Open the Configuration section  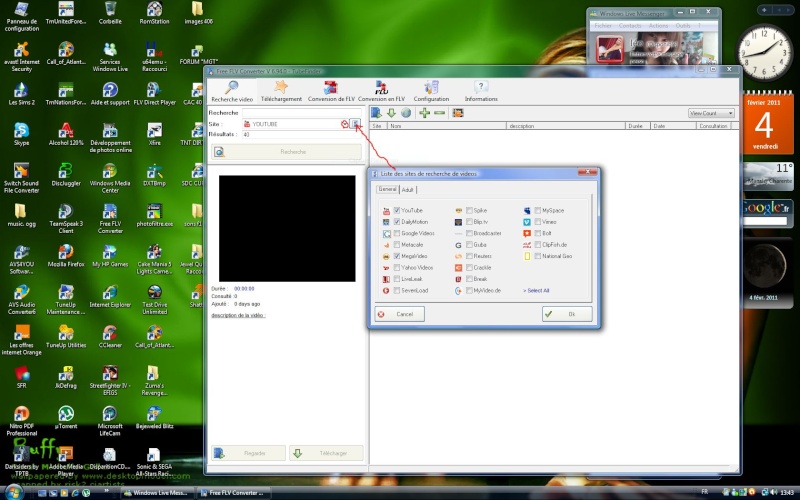click(431, 91)
